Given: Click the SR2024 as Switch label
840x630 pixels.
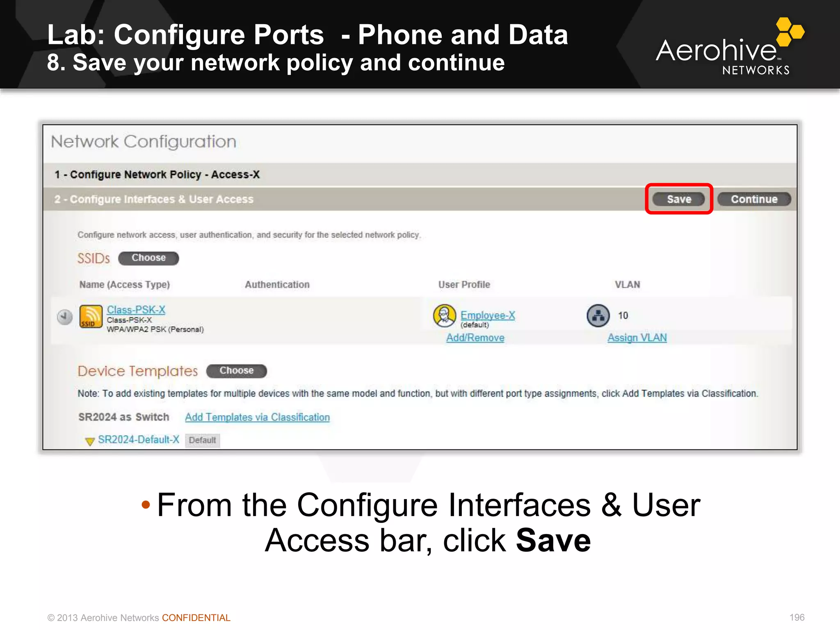Looking at the screenshot, I should 124,417.
